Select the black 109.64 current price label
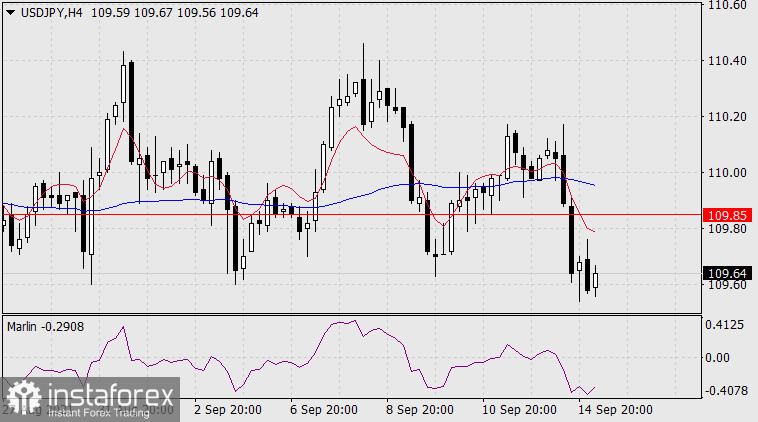The image size is (758, 422). [x=727, y=274]
